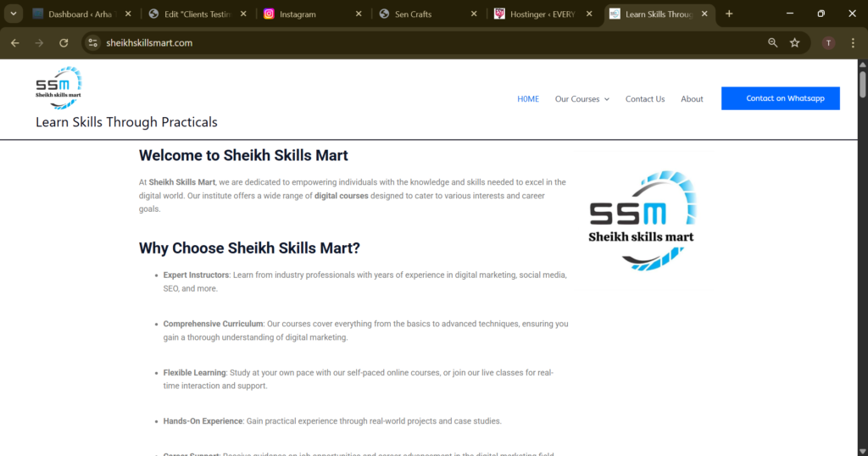The image size is (868, 456).
Task: Click the Hostinger tab favicon
Action: (499, 14)
